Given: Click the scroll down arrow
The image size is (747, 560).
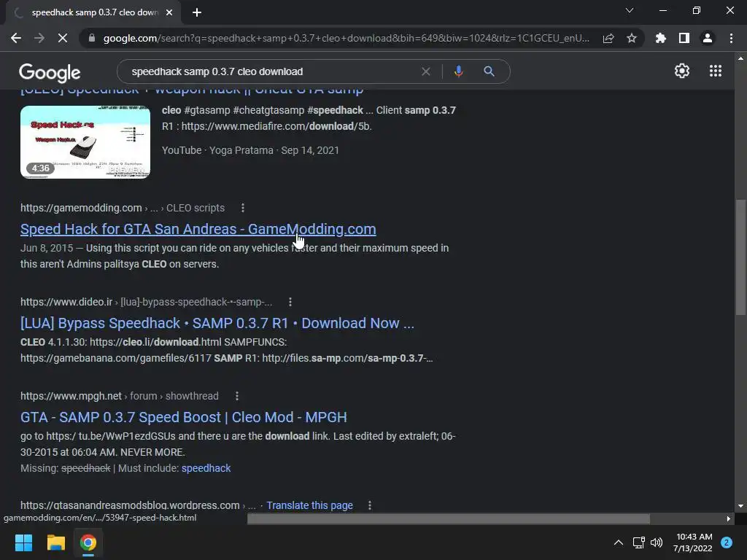Looking at the screenshot, I should (x=740, y=506).
